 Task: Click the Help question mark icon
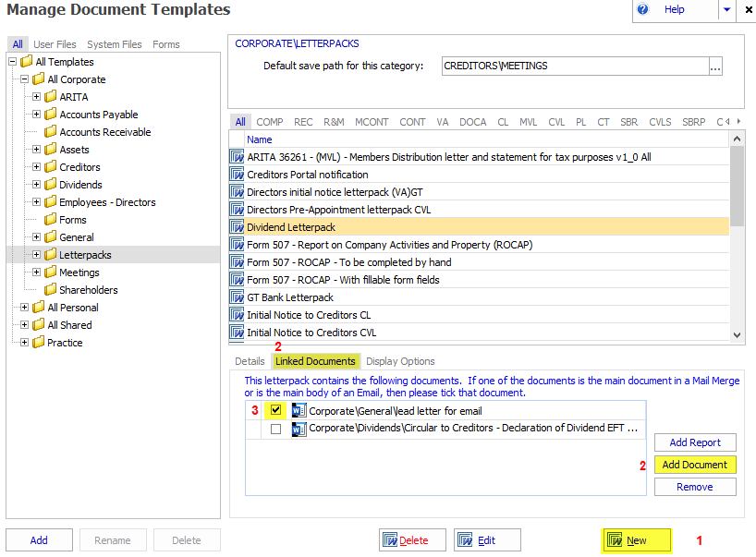click(x=644, y=9)
